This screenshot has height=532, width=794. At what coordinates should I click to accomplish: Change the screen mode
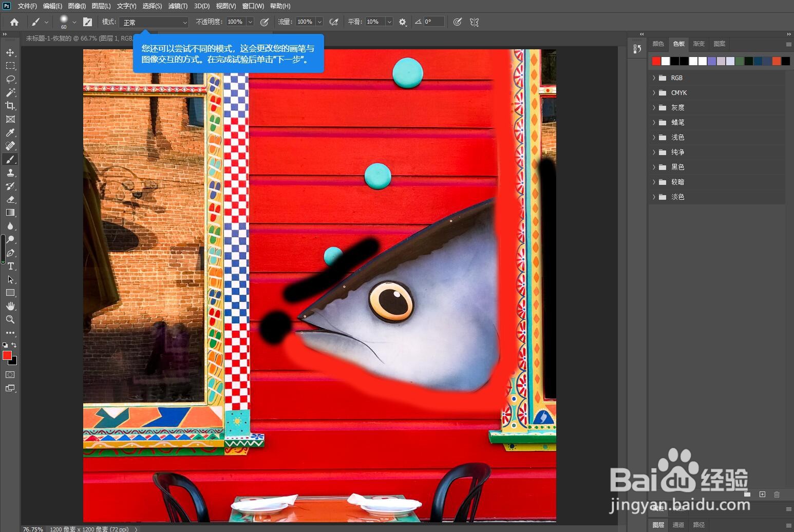tap(10, 388)
